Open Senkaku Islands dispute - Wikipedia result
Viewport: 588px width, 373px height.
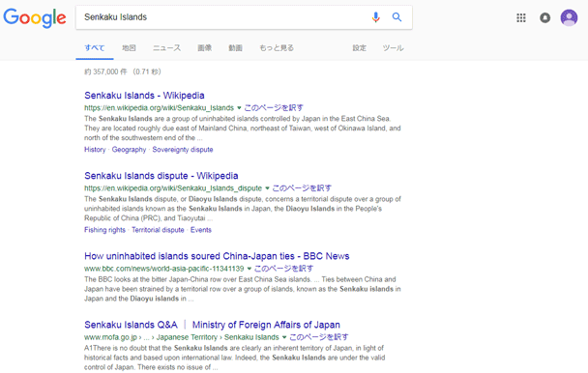click(x=162, y=176)
